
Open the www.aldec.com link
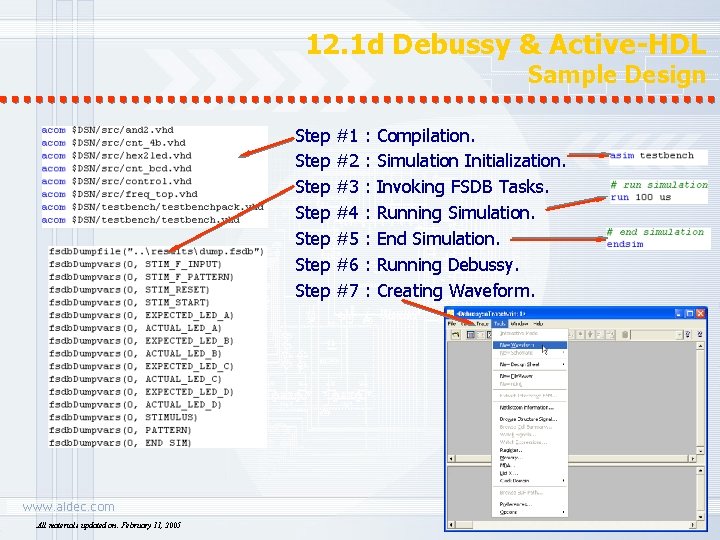(x=68, y=507)
